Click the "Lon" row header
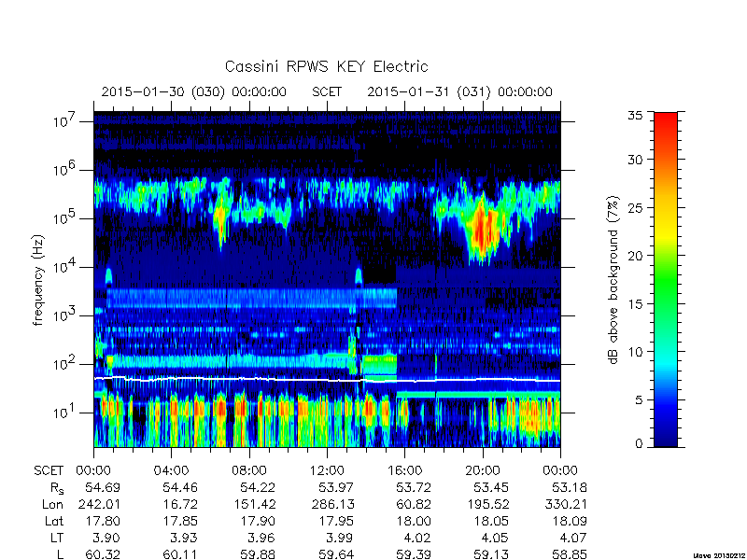 (x=53, y=504)
